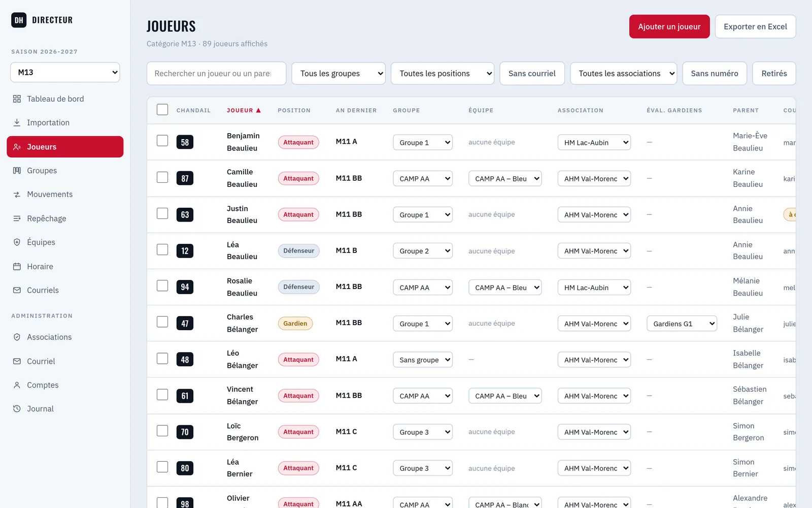This screenshot has height=508, width=812.
Task: Tick Charles Bélanger's row checkbox
Action: point(162,322)
